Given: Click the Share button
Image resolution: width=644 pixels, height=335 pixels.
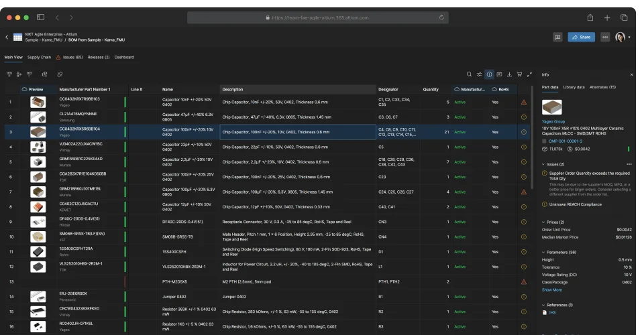Looking at the screenshot, I should click(x=581, y=37).
